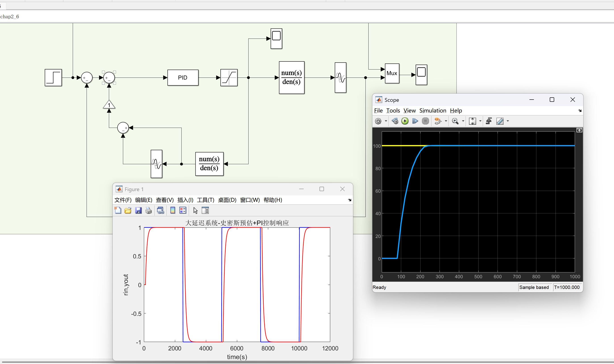Select the Scope zoom in tool

click(455, 121)
